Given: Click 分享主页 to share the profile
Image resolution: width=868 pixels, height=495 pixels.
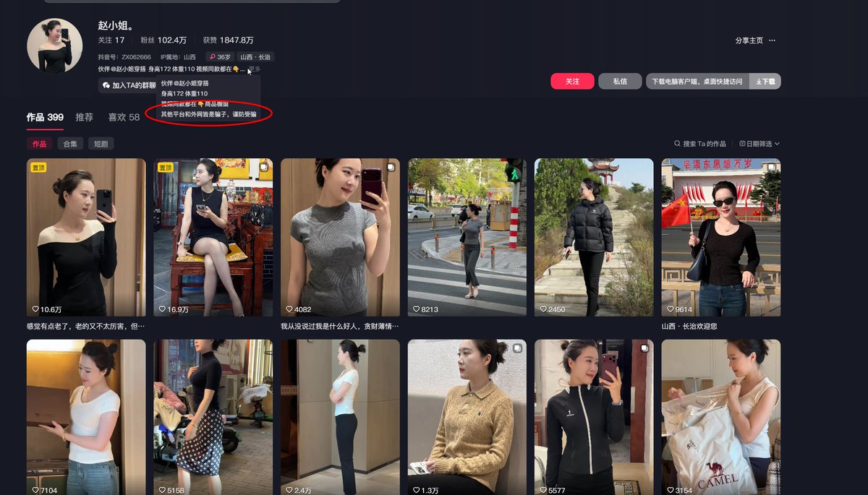Looking at the screenshot, I should 749,40.
